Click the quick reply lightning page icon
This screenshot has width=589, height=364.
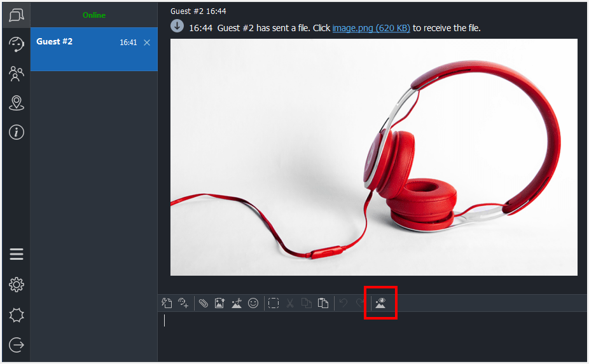pyautogui.click(x=167, y=303)
